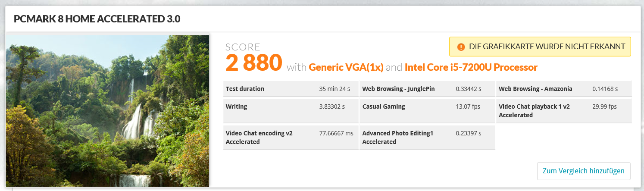Select Advanced Photo Editing1 Accelerated row
Image resolution: width=644 pixels, height=191 pixels.
[427, 138]
